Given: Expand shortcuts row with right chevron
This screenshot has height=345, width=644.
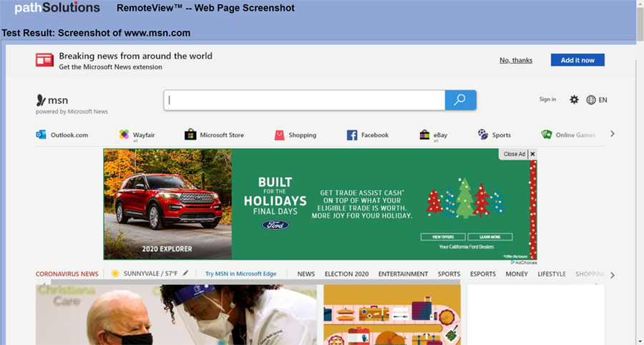Looking at the screenshot, I should click(x=612, y=134).
